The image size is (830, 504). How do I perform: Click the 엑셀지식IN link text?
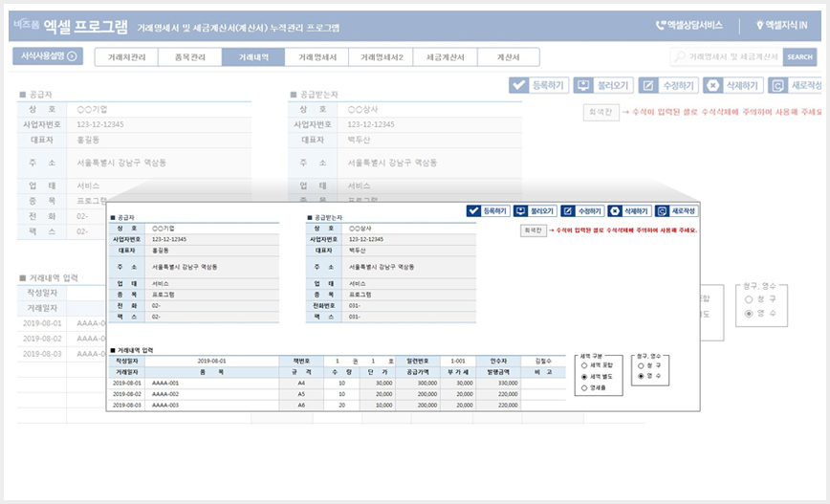[786, 25]
